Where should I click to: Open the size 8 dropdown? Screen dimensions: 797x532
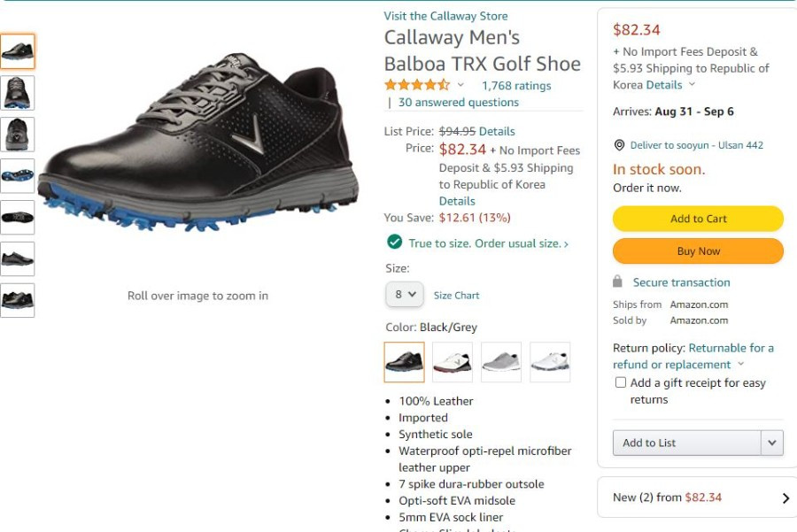click(x=405, y=294)
